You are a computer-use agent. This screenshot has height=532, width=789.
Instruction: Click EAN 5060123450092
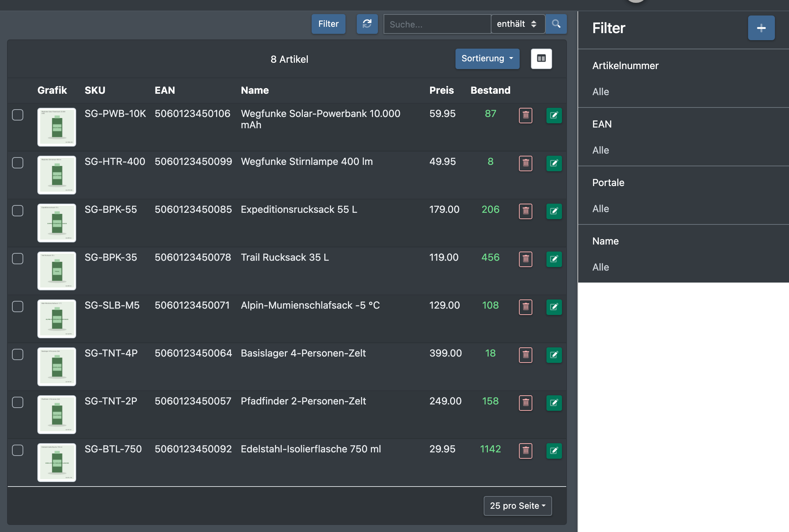point(193,449)
